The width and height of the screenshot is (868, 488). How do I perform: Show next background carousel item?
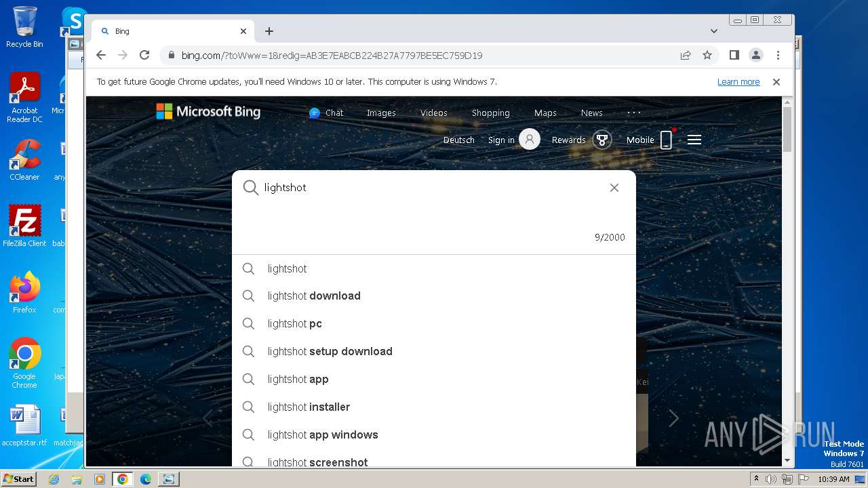point(673,418)
